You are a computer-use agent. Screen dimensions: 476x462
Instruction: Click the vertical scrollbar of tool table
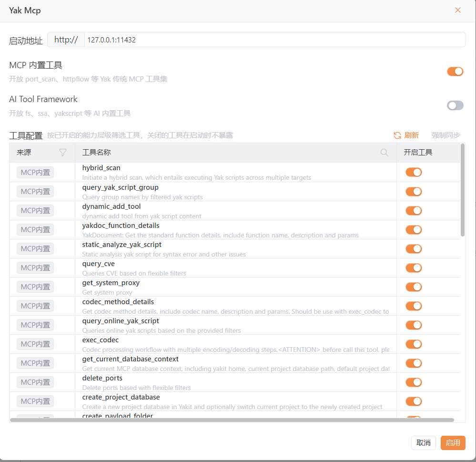[x=462, y=190]
